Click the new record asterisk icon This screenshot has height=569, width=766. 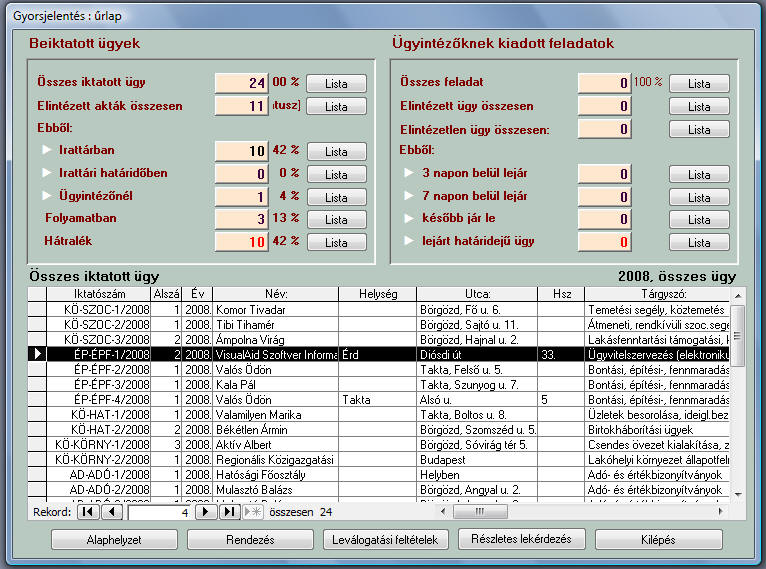253,512
